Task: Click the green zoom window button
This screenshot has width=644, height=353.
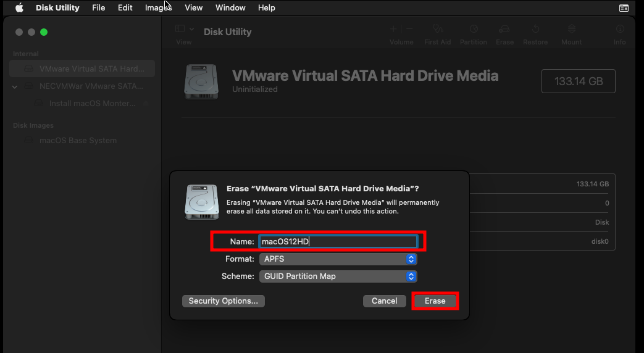Action: (44, 32)
